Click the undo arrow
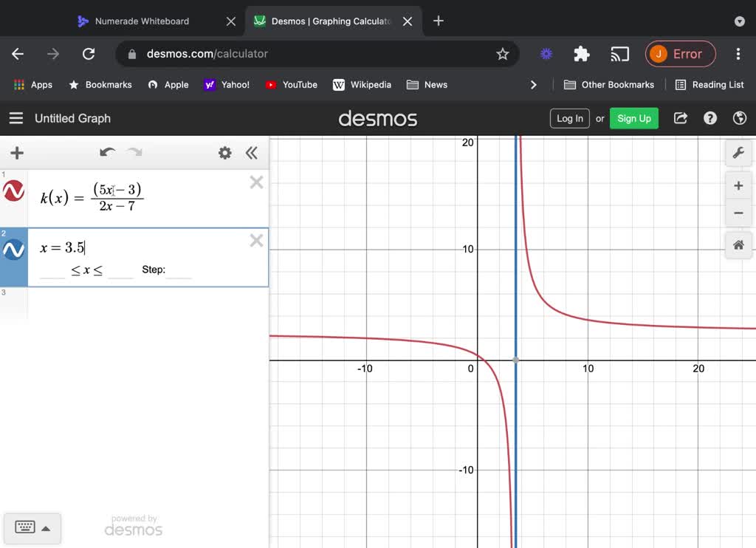Screen dimensions: 756x548 (x=107, y=153)
